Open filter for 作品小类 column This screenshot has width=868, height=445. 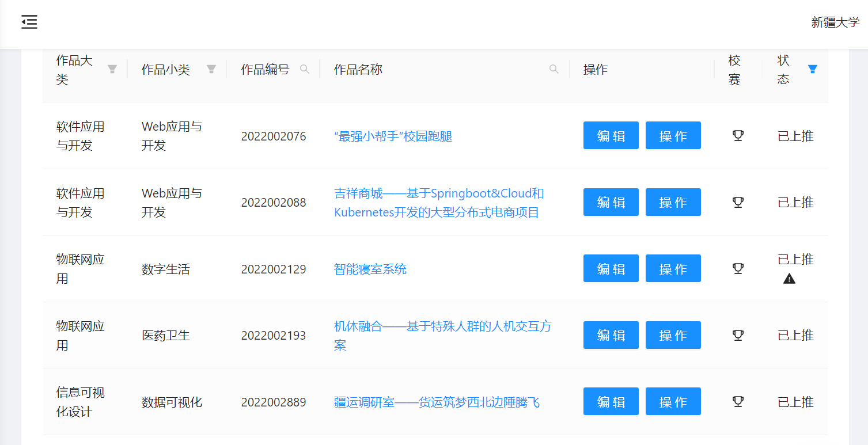click(x=211, y=70)
